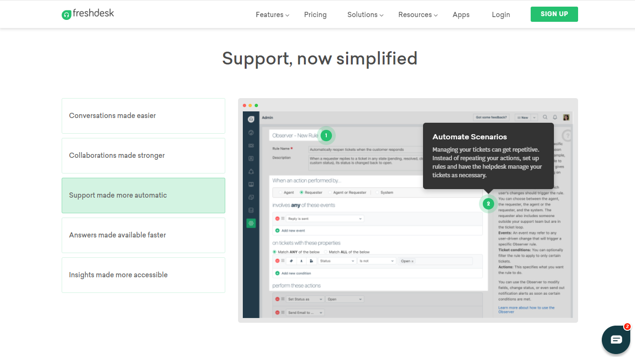Click the New button in the Admin bar
This screenshot has width=635, height=364.
click(523, 117)
